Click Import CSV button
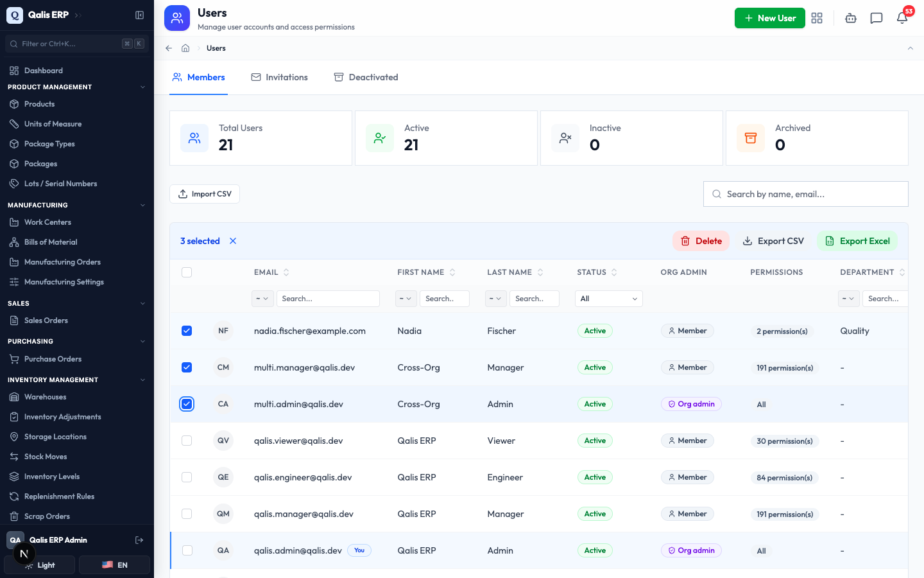Viewport: 924px width, 578px height. tap(205, 194)
